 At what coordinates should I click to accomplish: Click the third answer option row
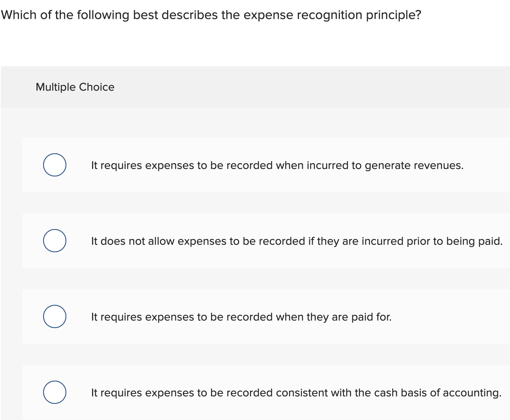(x=265, y=316)
